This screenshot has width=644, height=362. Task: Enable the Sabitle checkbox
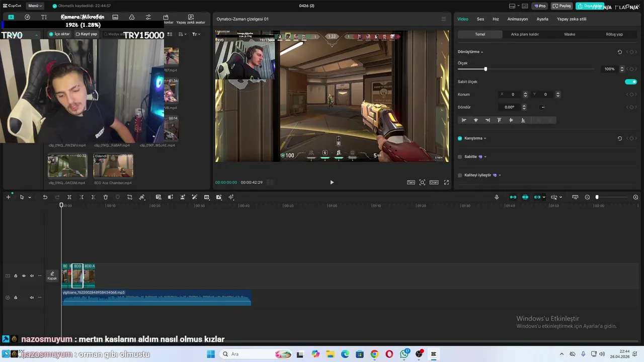(x=460, y=157)
